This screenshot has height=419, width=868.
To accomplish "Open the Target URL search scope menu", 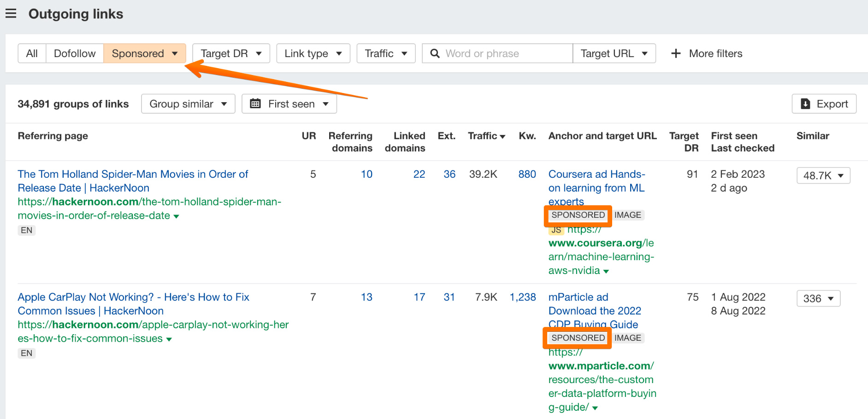I will pyautogui.click(x=614, y=53).
